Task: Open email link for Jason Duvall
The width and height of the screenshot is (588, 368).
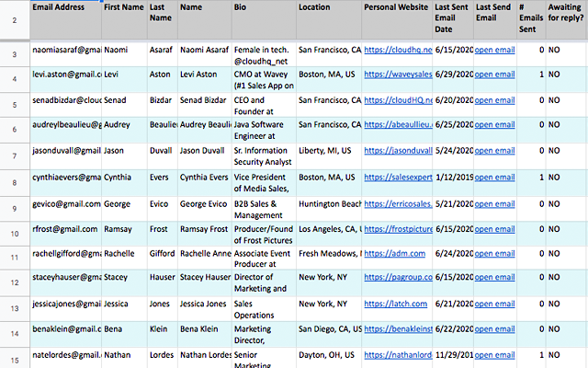Action: coord(494,151)
